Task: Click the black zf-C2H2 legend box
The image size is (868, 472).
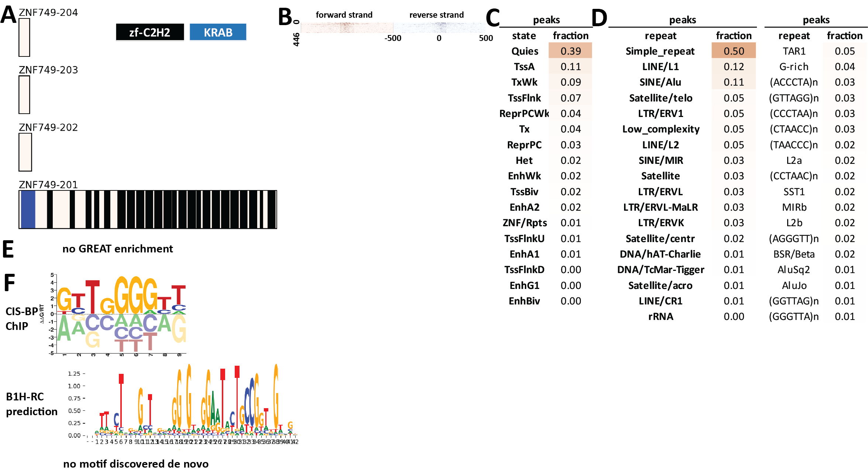Action: 149,32
